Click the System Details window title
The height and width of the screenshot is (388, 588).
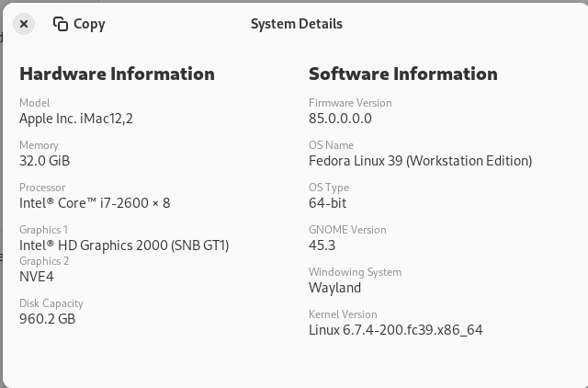coord(296,24)
